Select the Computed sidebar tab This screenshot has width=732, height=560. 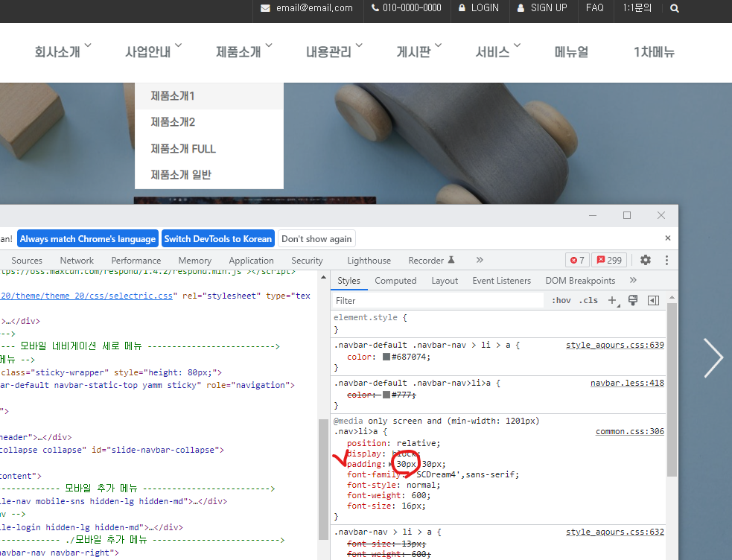coord(395,281)
